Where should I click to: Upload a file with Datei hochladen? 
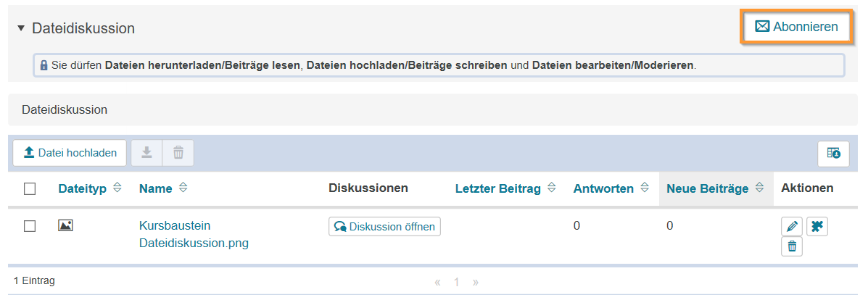(70, 153)
